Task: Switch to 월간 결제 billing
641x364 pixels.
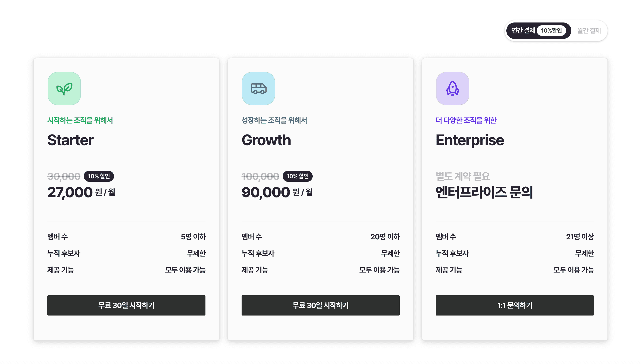Action: click(588, 30)
